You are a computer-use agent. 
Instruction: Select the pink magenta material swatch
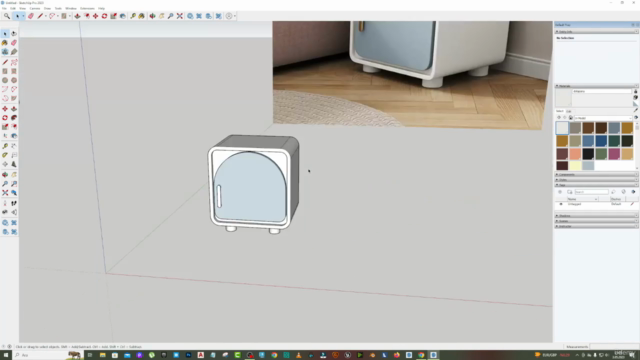click(x=614, y=154)
